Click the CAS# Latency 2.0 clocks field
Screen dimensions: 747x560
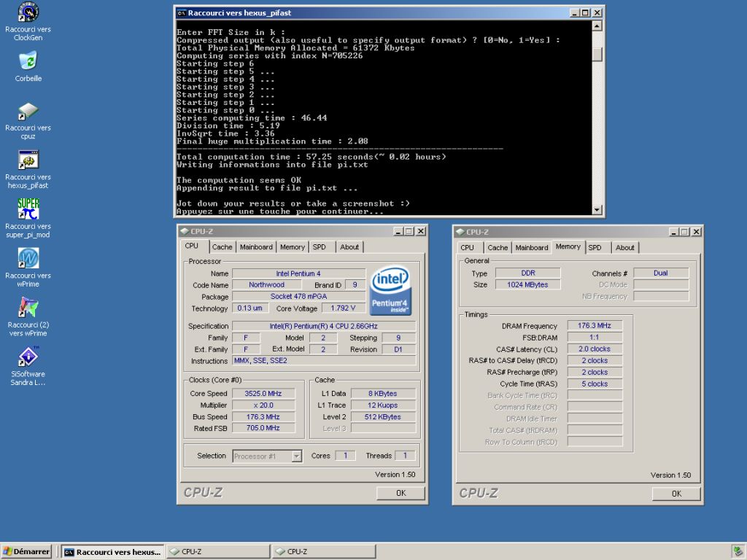coord(595,349)
